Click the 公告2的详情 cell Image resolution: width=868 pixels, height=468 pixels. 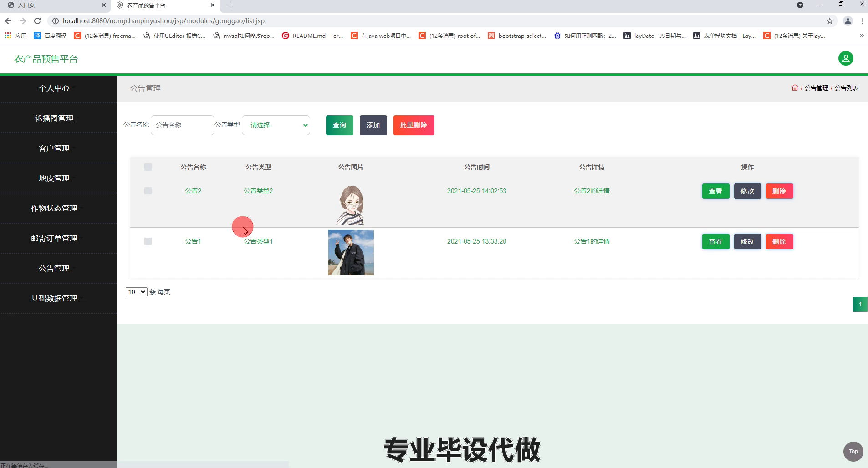pos(592,191)
